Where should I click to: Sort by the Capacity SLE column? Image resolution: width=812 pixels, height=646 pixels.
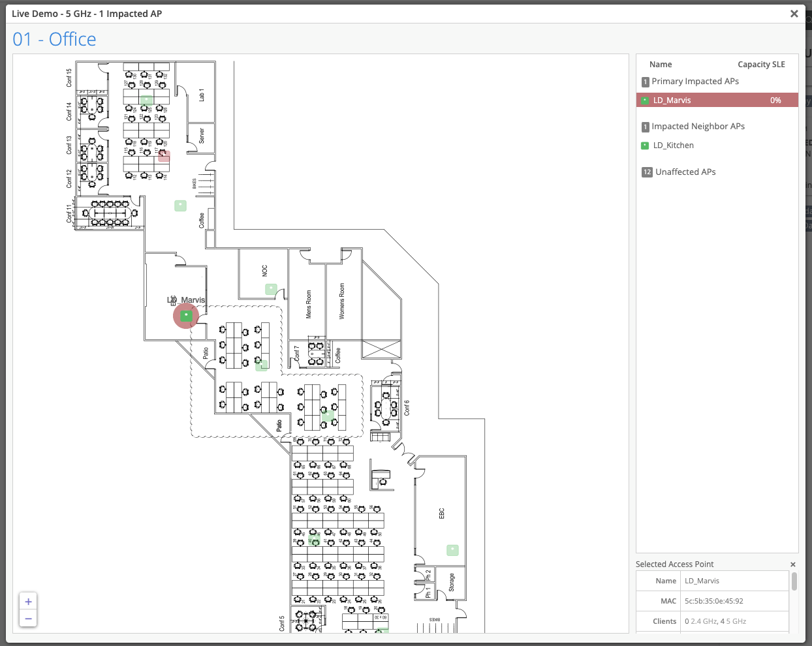point(761,65)
